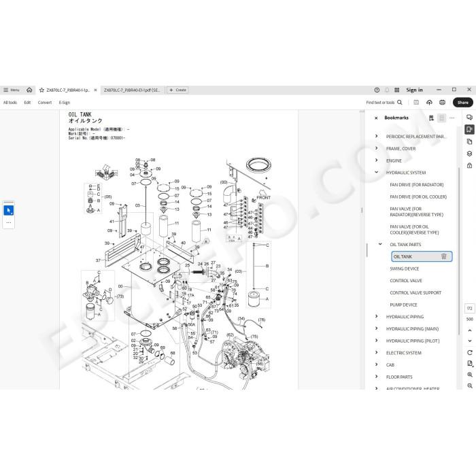Open page display options icon
The height and width of the screenshot is (476, 476).
click(470, 363)
